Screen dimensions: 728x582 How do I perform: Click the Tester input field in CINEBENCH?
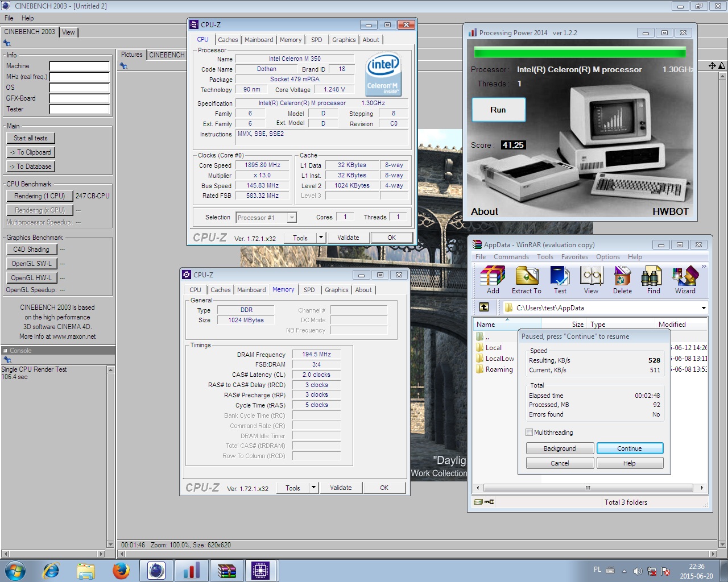click(80, 109)
